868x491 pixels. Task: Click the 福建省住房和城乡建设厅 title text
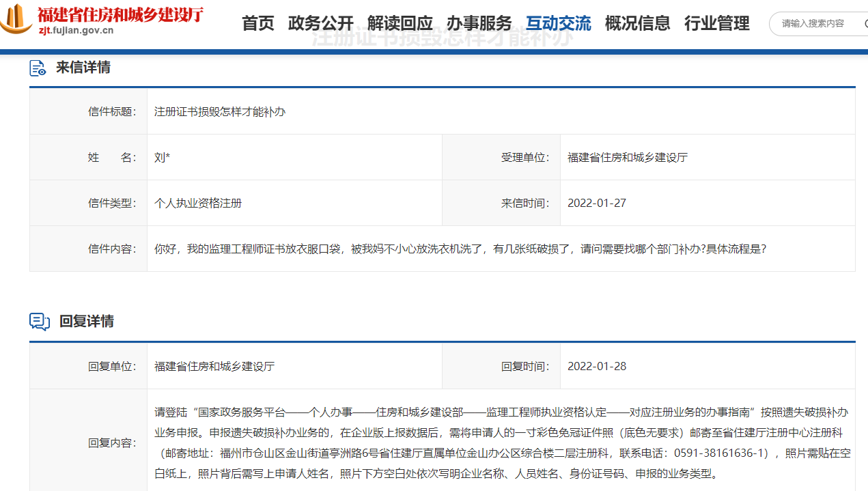point(121,14)
